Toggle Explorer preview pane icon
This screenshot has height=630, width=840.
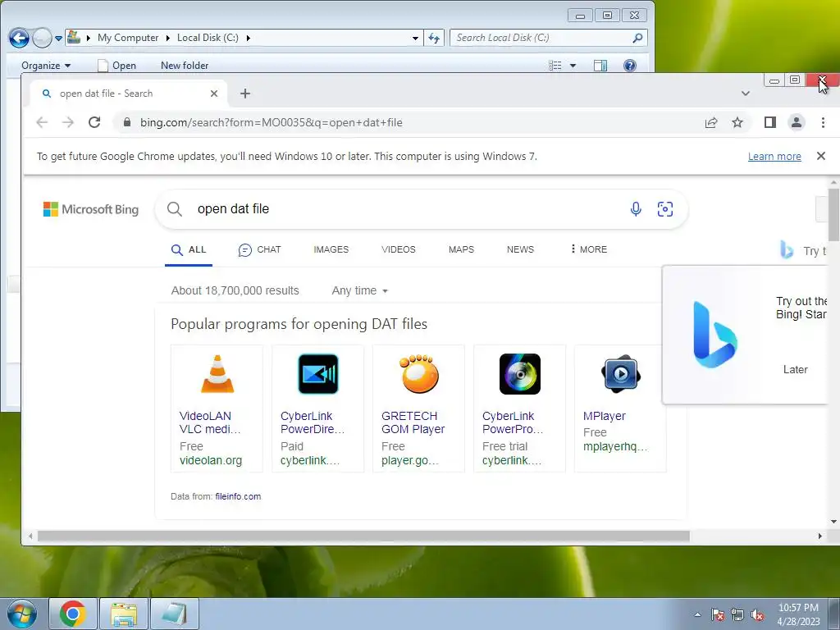click(x=600, y=66)
